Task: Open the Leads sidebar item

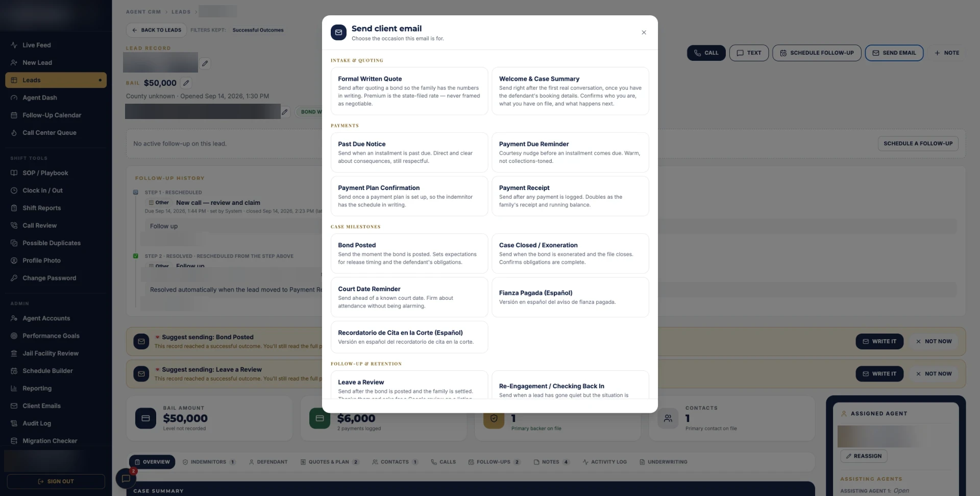Action: click(x=56, y=80)
